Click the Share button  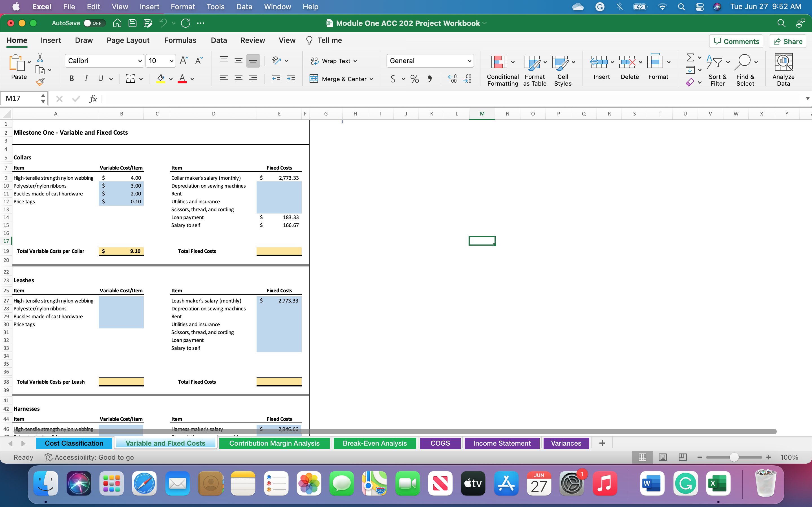click(788, 41)
